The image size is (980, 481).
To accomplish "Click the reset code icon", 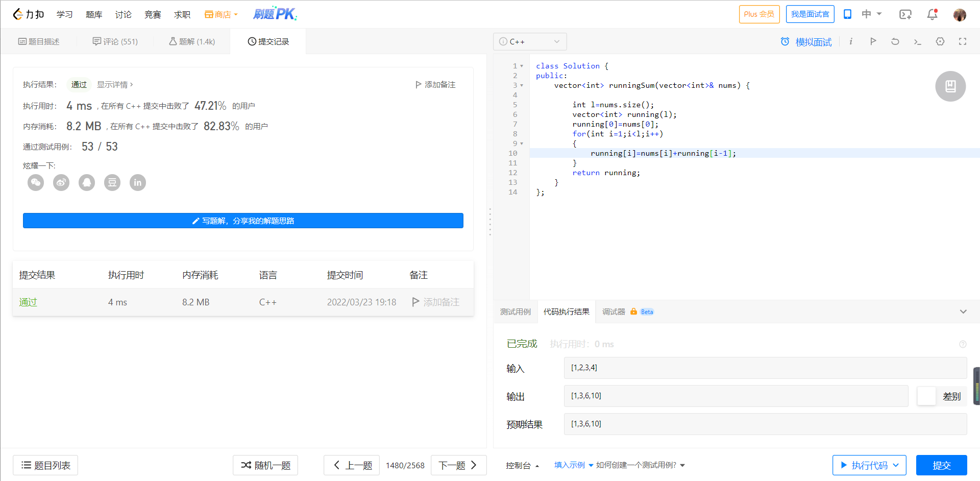I will [x=895, y=41].
